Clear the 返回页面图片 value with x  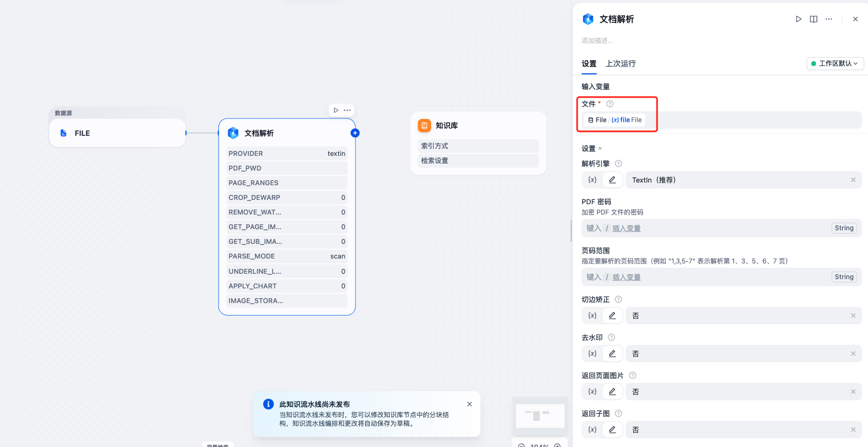[x=853, y=392]
